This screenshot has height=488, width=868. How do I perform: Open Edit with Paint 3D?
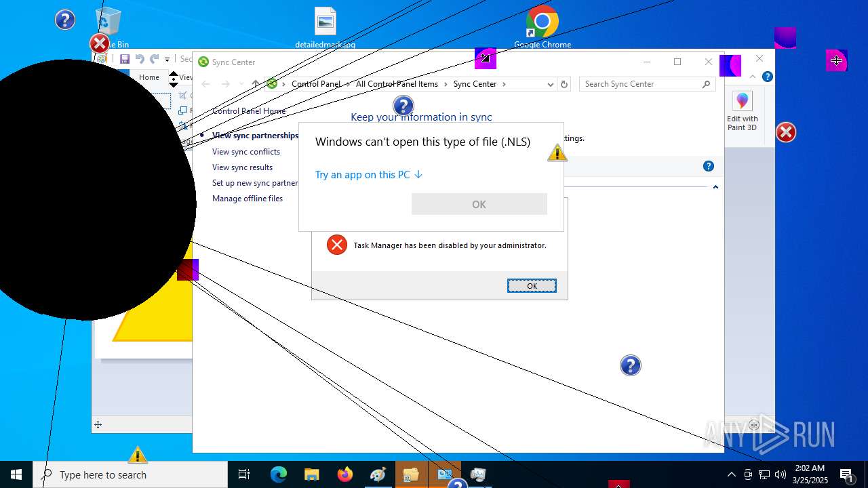(743, 112)
